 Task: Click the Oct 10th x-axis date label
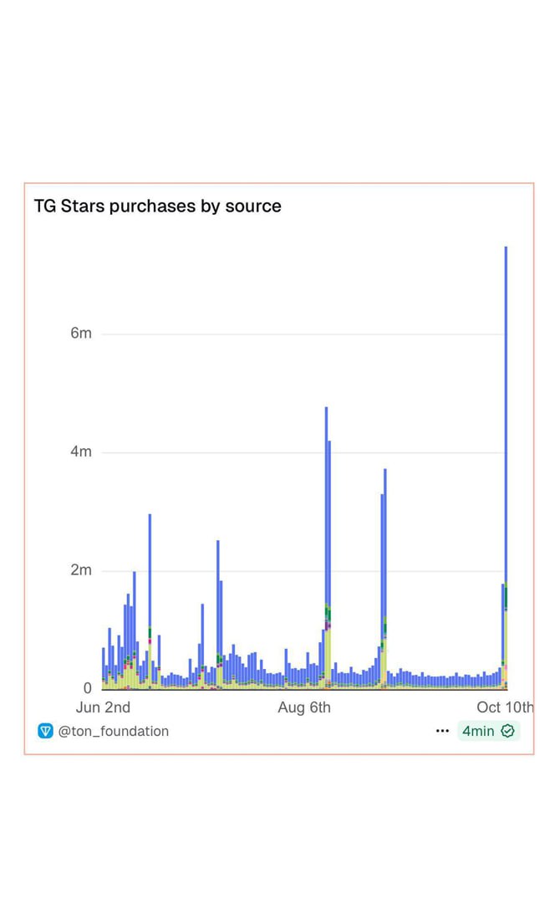(x=505, y=707)
